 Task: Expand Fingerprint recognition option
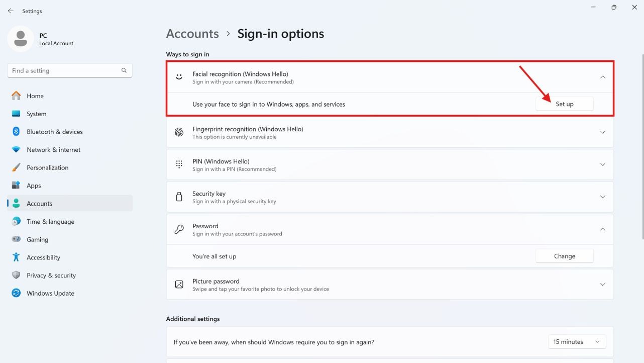[x=602, y=133]
